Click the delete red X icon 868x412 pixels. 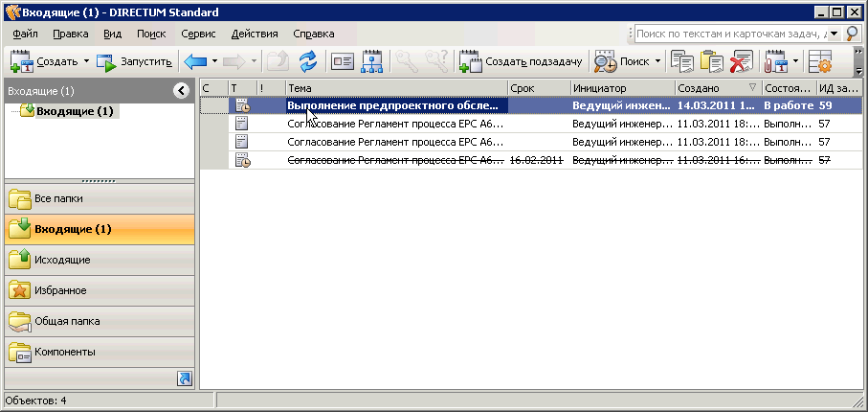741,61
